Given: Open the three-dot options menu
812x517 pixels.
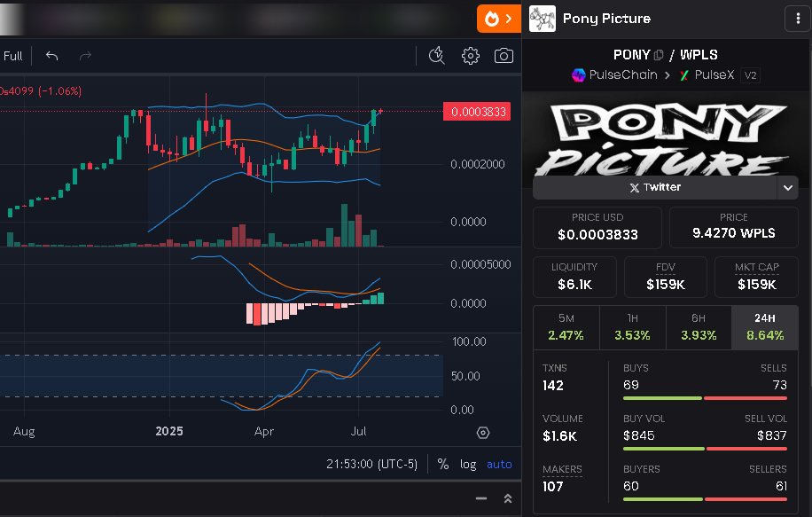Looking at the screenshot, I should click(798, 20).
